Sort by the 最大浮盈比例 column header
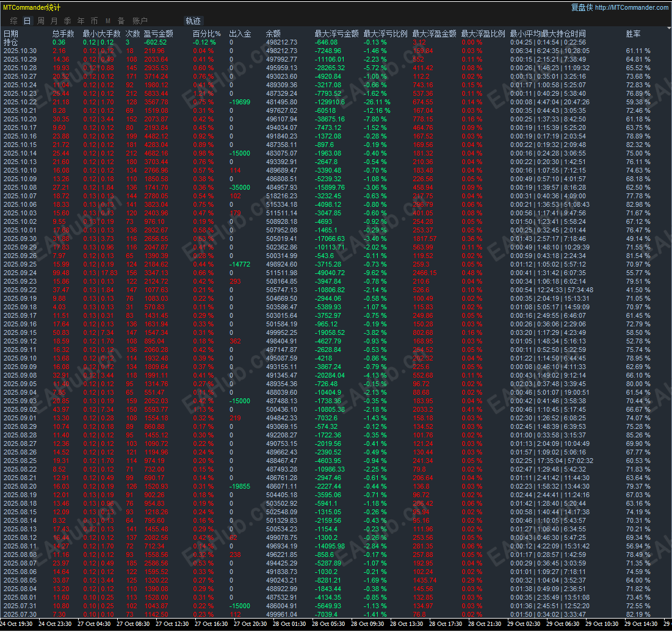This screenshot has height=632, width=672. [x=483, y=34]
